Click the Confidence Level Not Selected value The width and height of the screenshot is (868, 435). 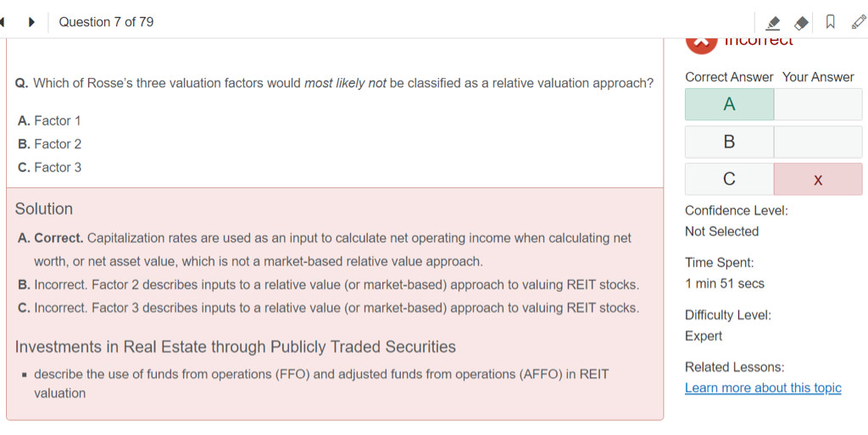click(721, 231)
